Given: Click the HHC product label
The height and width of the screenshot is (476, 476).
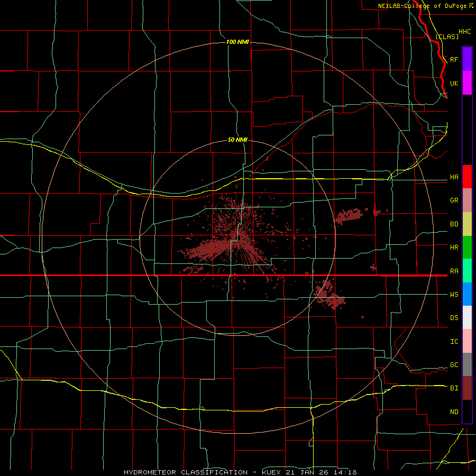Looking at the screenshot, I should [464, 32].
